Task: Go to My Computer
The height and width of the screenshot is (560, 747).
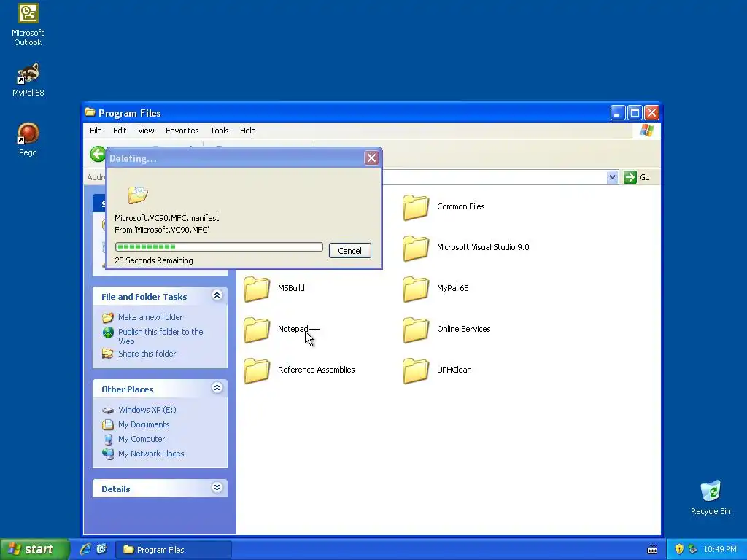Action: (x=141, y=439)
